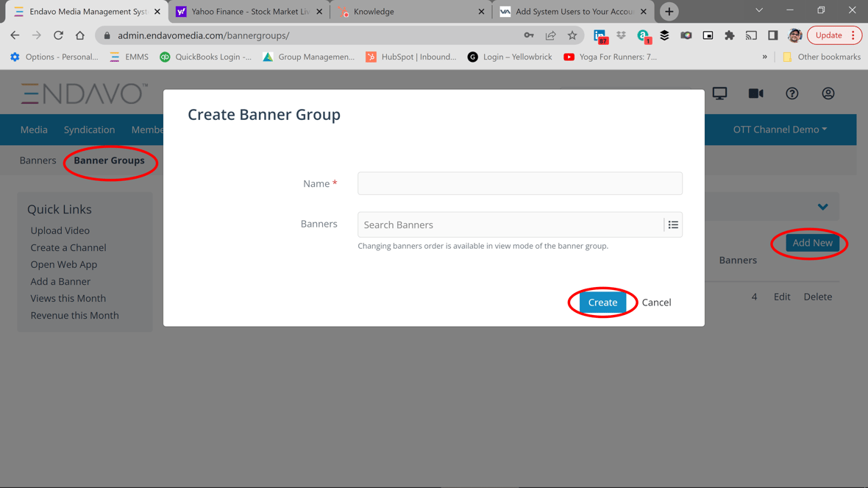Collapse the panel with the blue chevron
Viewport: 868px width, 488px height.
822,207
